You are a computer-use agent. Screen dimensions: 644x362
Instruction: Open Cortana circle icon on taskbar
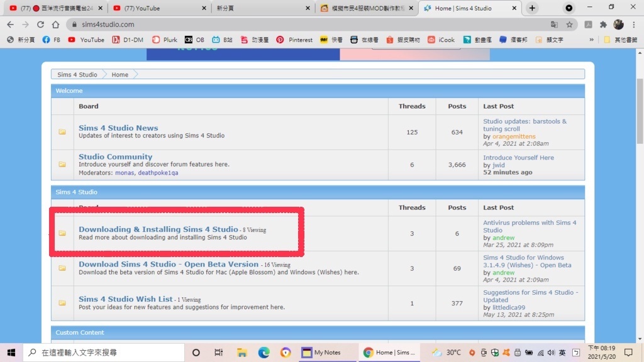(x=196, y=353)
